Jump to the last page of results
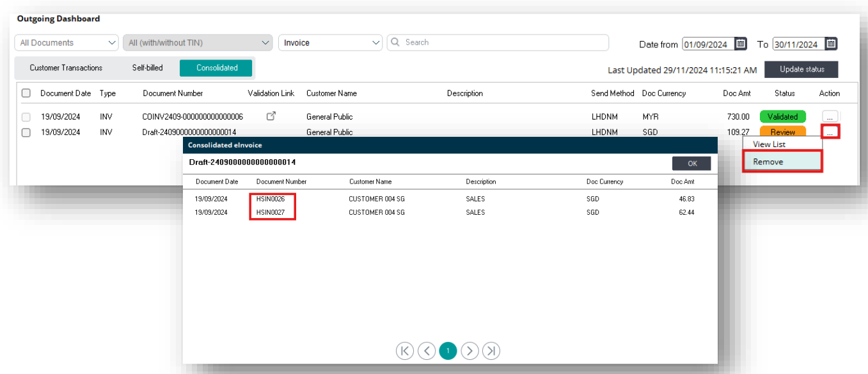This screenshot has width=868, height=374. pyautogui.click(x=491, y=350)
